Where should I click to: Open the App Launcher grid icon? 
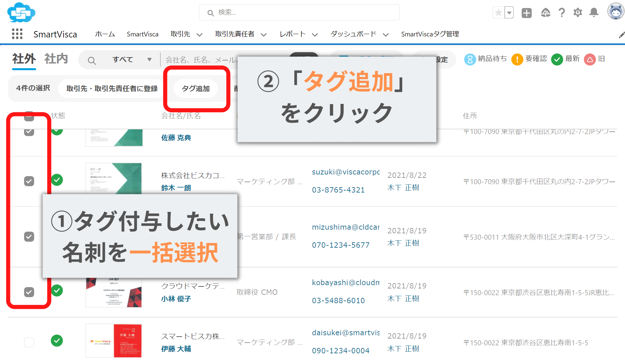pyautogui.click(x=17, y=34)
